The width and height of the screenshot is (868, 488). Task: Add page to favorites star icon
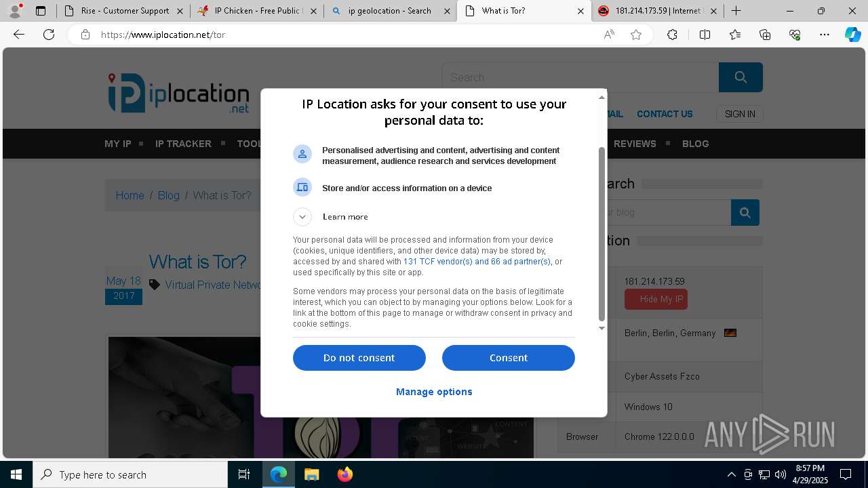[636, 35]
